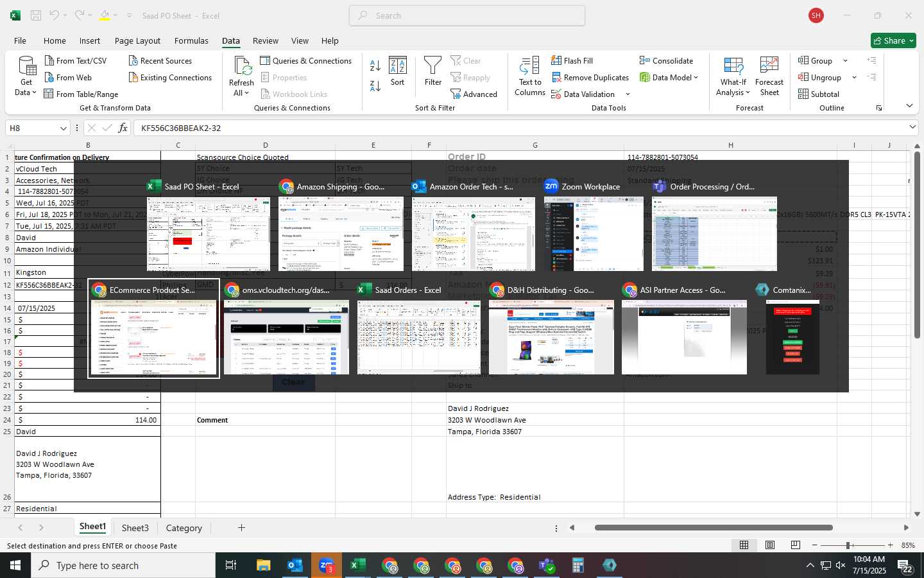Expand the Group dropdown arrow
This screenshot has width=924, height=578.
[x=845, y=61]
